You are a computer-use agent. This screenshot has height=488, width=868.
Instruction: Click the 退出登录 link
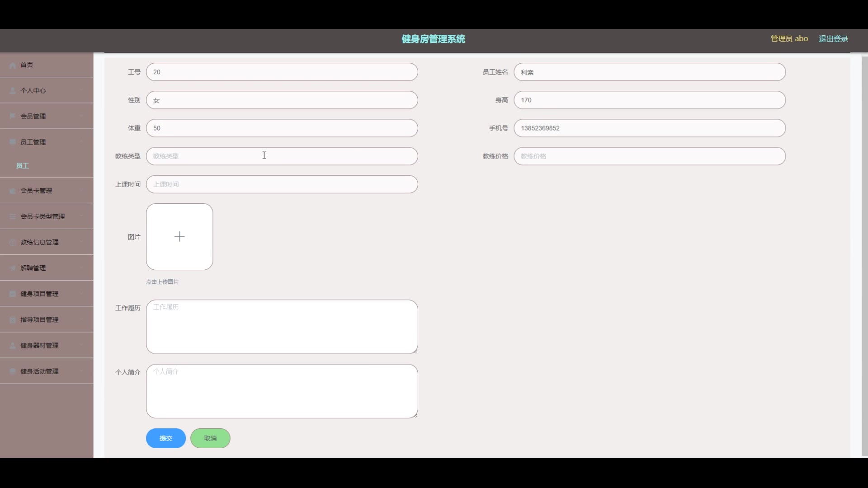coord(833,39)
